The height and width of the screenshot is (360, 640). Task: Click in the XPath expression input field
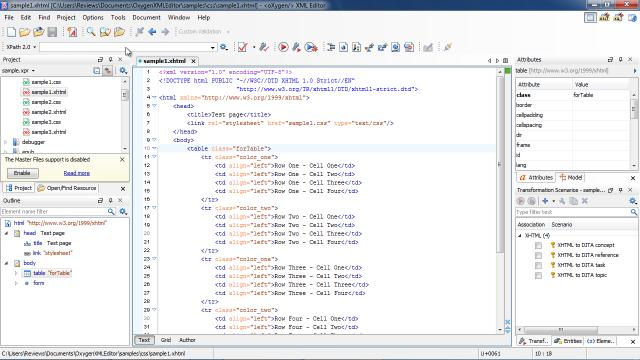click(x=124, y=47)
